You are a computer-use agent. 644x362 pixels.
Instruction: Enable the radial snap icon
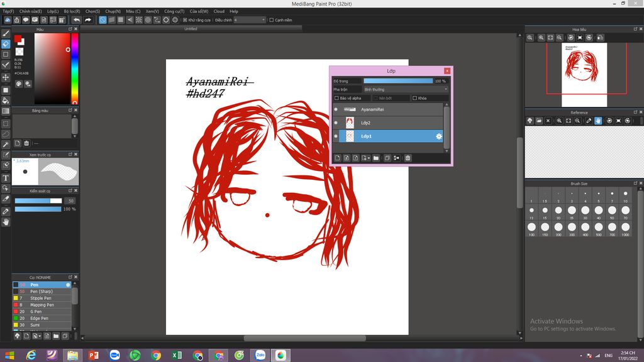click(139, 19)
